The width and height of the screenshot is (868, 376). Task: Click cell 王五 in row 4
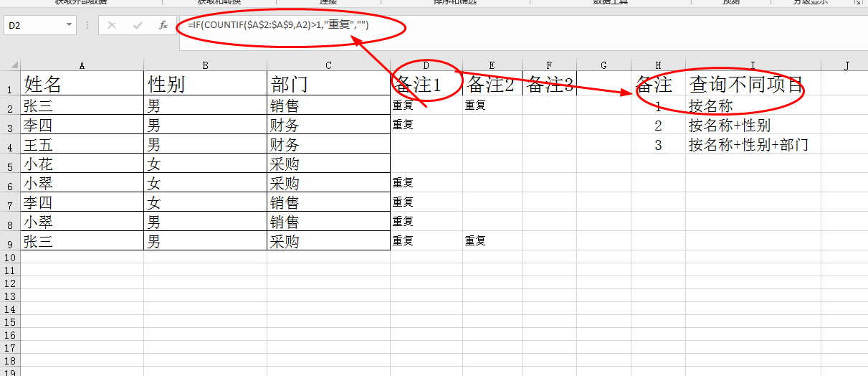(82, 144)
